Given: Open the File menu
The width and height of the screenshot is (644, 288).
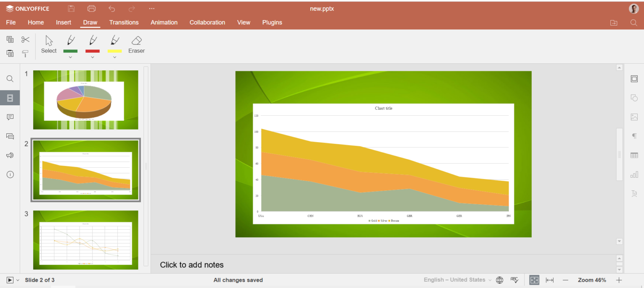Looking at the screenshot, I should (11, 22).
